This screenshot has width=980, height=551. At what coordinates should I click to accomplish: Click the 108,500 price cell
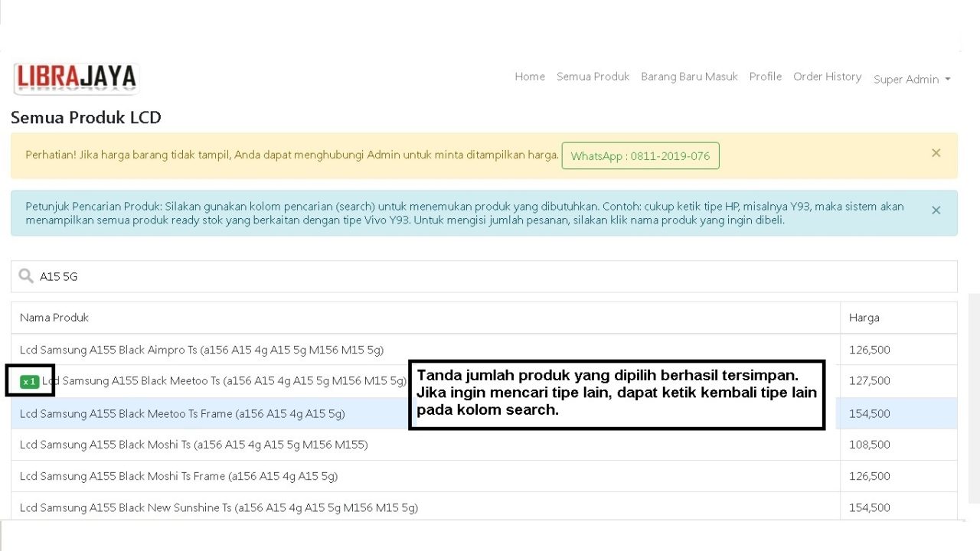click(x=870, y=445)
